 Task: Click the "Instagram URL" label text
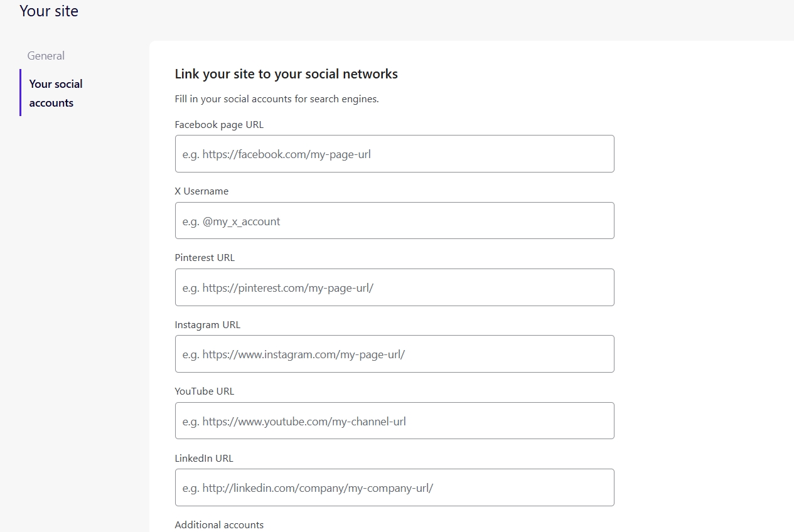(x=207, y=325)
